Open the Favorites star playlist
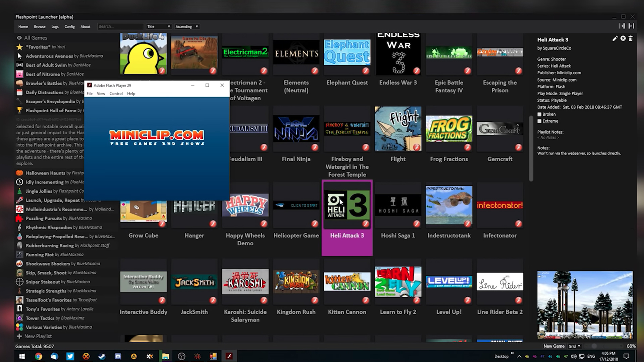The height and width of the screenshot is (362, 644). [x=20, y=47]
